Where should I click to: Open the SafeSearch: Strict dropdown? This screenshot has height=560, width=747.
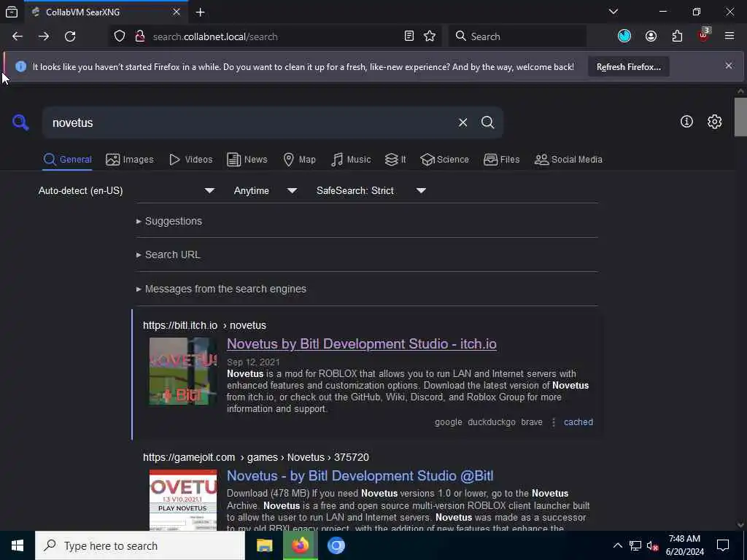coord(371,190)
